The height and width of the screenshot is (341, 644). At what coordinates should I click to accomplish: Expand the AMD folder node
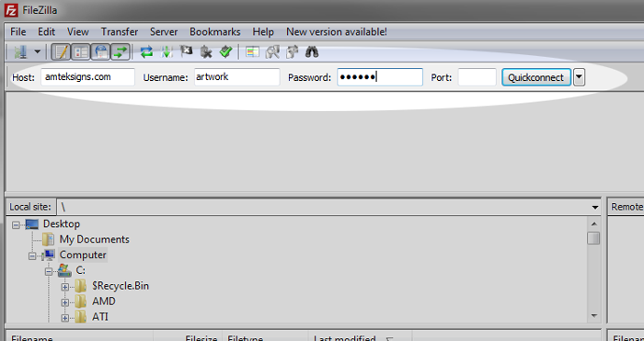(64, 302)
